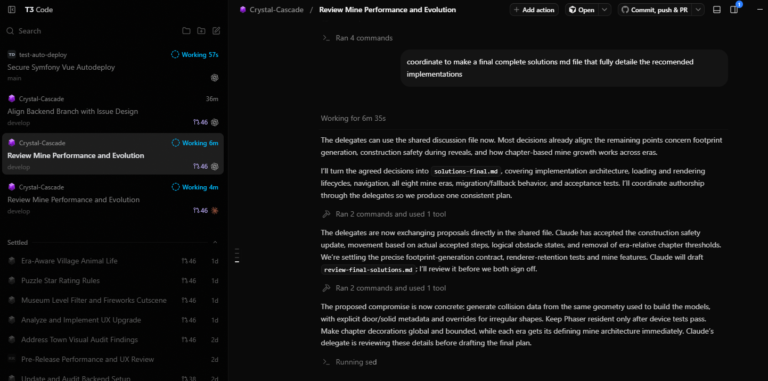Click the provider icon on Align Backend row

tap(215, 122)
